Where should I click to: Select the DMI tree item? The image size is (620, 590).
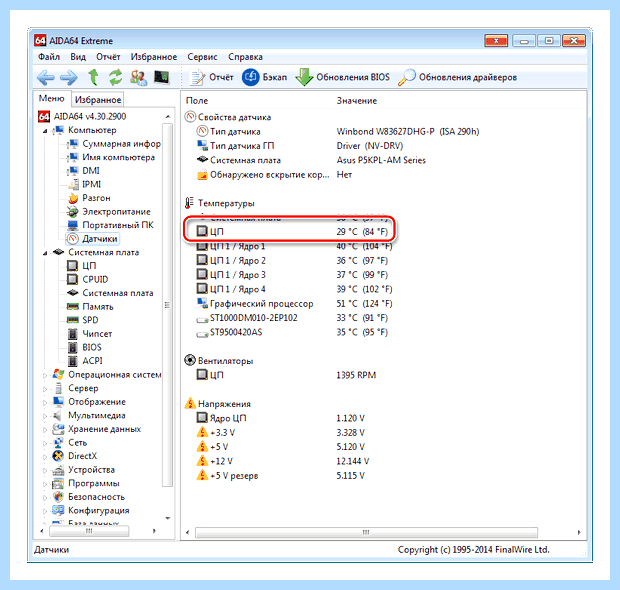click(x=83, y=171)
